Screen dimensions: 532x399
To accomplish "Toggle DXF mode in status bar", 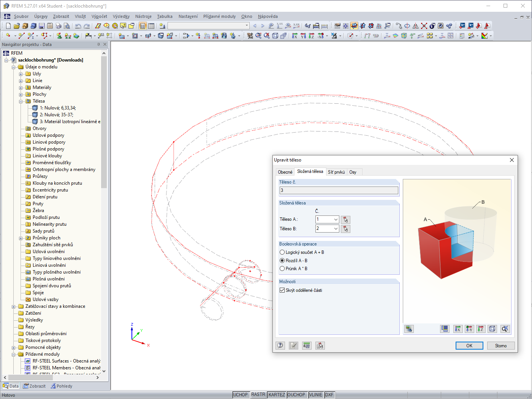I will pyautogui.click(x=329, y=395).
